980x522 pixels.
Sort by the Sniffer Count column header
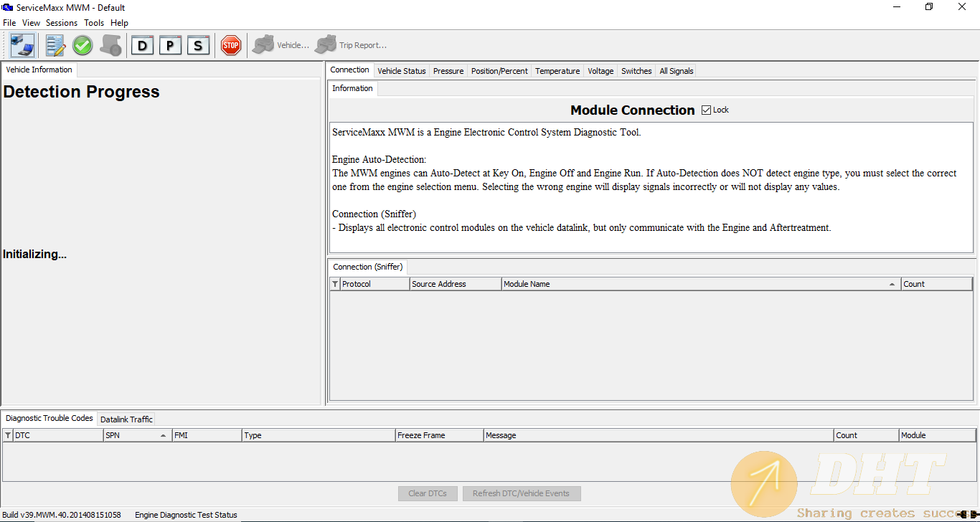point(937,284)
